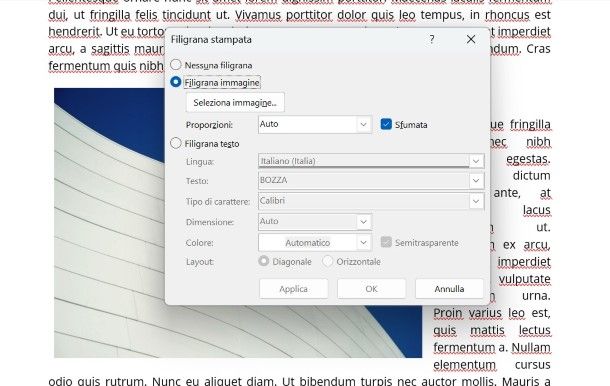
Task: Uncheck the Sfumata checkbox
Action: pyautogui.click(x=386, y=124)
